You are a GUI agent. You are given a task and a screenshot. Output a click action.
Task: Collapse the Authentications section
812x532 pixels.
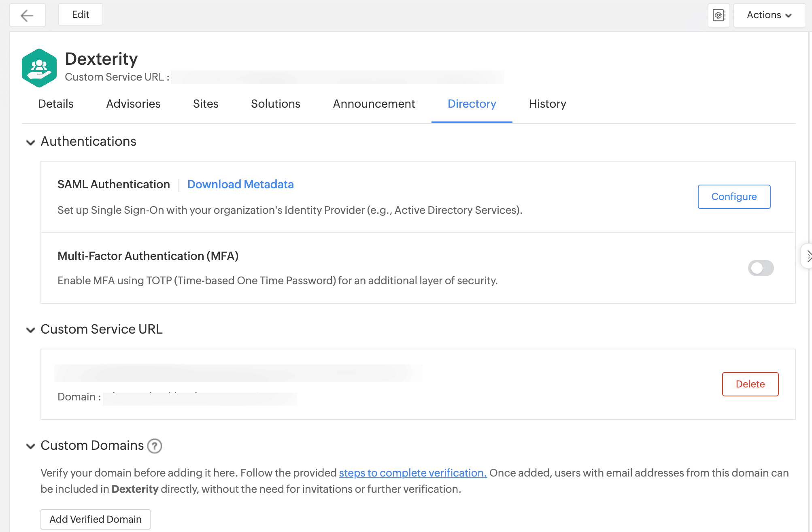click(30, 142)
